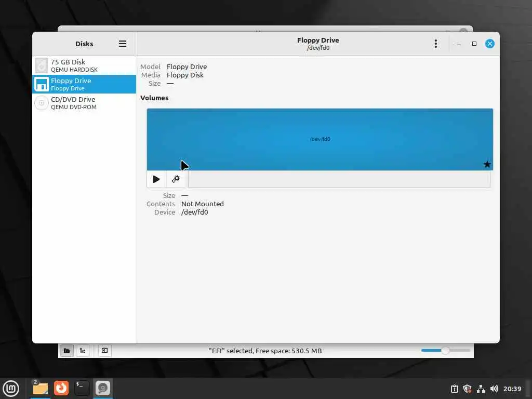Image resolution: width=532 pixels, height=399 pixels.
Task: Launch Firefox from the taskbar
Action: (61, 389)
